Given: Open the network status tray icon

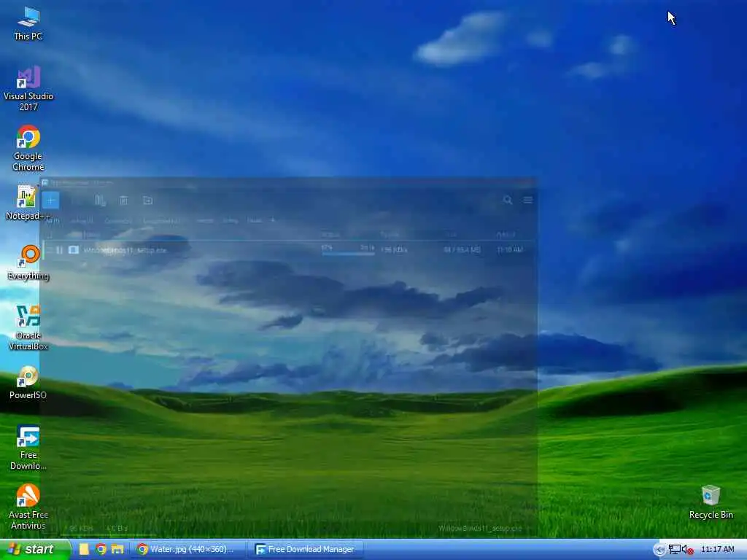Looking at the screenshot, I should [674, 550].
